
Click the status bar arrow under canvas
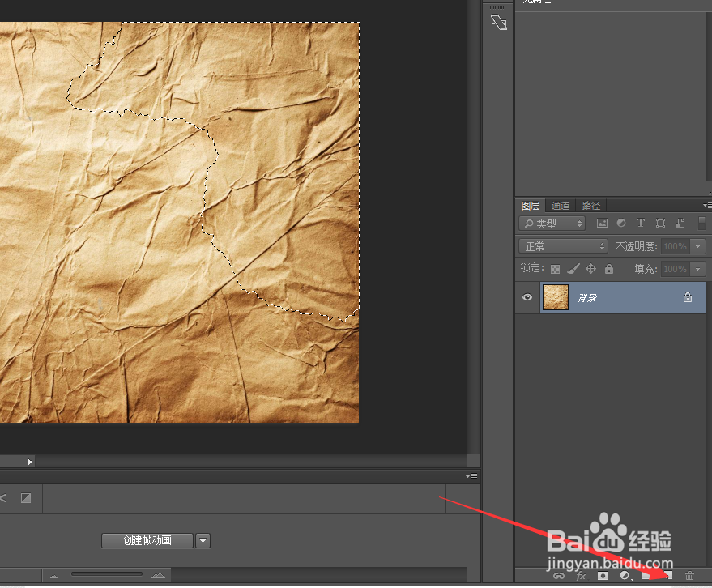coord(29,462)
